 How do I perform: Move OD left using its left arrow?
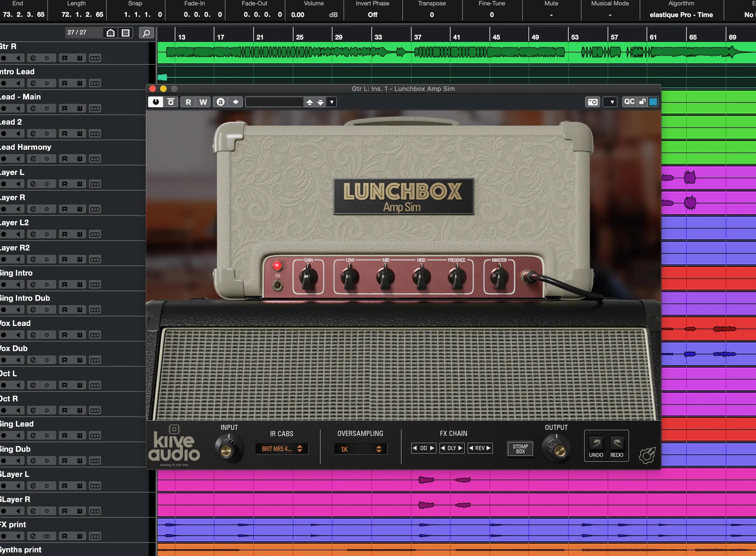[415, 448]
